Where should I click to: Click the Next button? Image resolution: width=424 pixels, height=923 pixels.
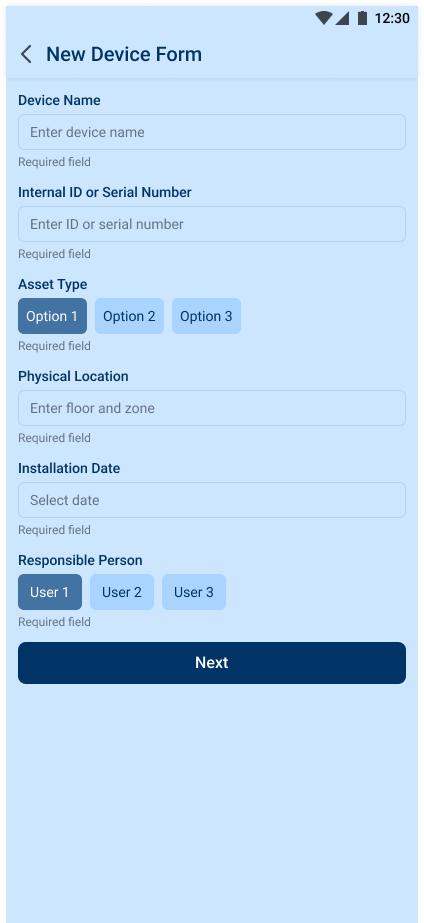click(212, 663)
